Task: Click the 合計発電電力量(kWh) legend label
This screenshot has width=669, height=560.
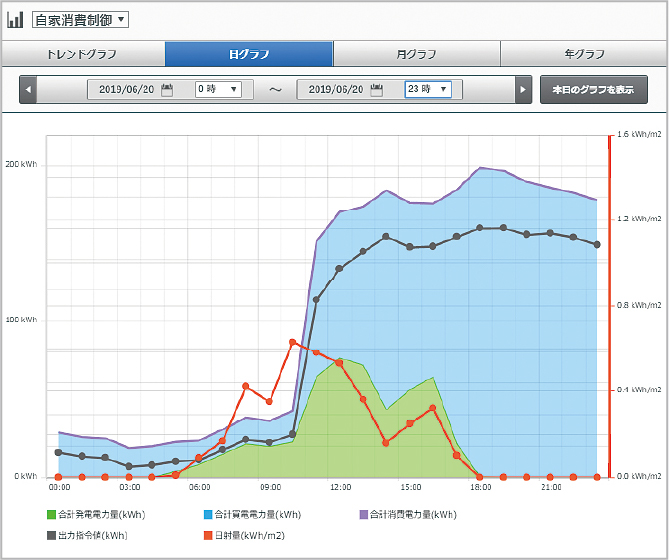Action: click(x=102, y=515)
